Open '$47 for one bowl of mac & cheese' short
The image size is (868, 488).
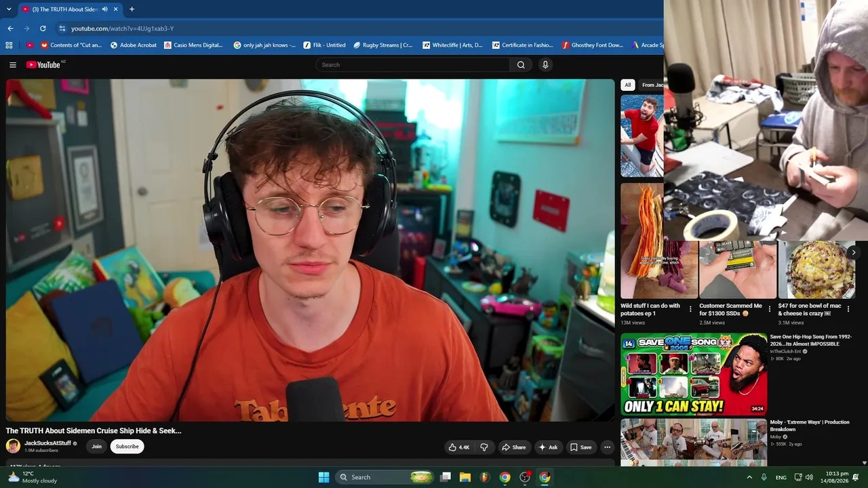click(810, 310)
